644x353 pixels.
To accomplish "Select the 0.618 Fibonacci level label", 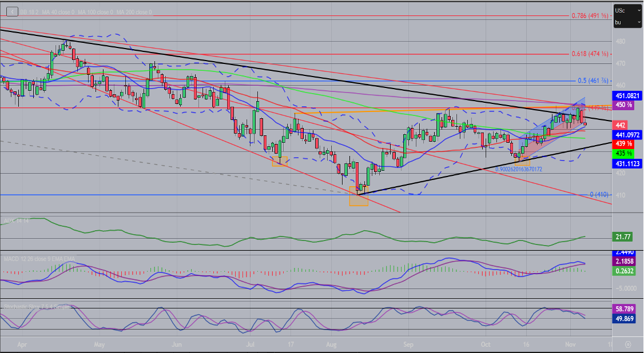I will click(x=589, y=54).
